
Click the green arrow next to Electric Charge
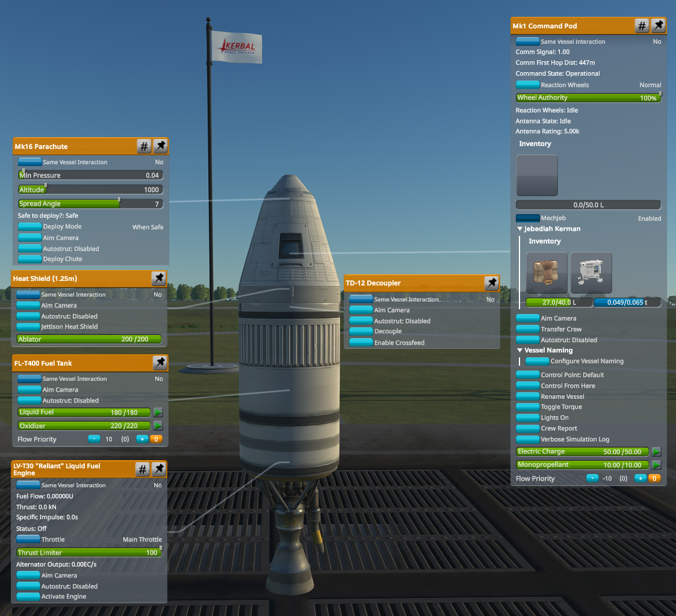pyautogui.click(x=656, y=451)
